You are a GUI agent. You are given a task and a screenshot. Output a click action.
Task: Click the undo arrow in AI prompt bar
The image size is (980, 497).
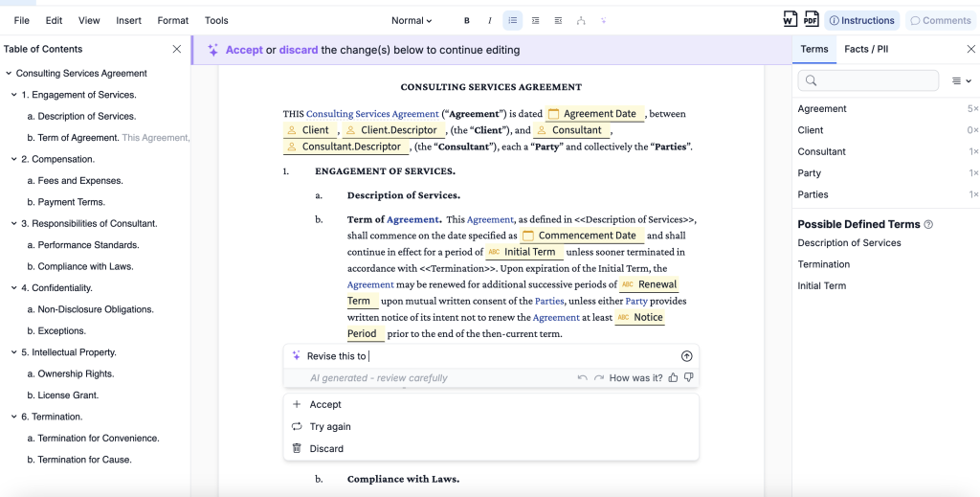click(x=582, y=378)
